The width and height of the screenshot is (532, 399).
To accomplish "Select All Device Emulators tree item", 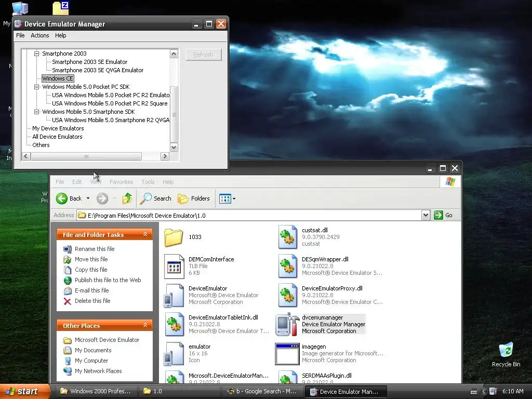I will point(57,137).
